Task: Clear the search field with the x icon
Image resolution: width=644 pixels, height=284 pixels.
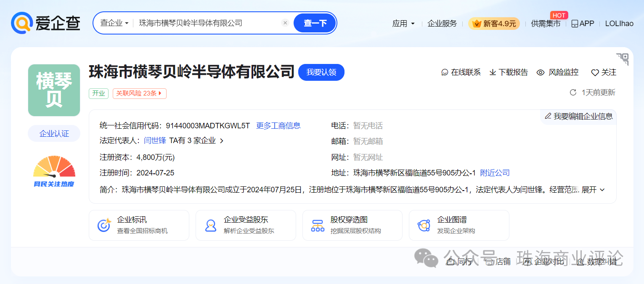Action: (285, 23)
